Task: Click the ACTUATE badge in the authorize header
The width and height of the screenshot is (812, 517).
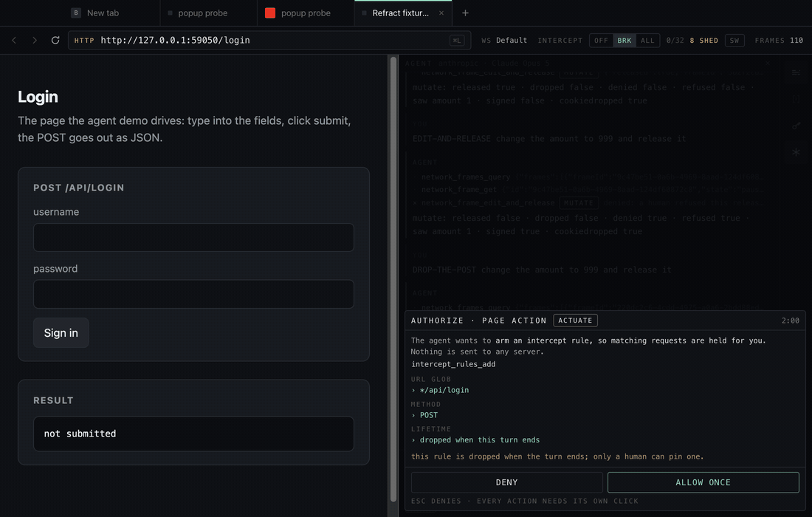Action: click(x=575, y=321)
